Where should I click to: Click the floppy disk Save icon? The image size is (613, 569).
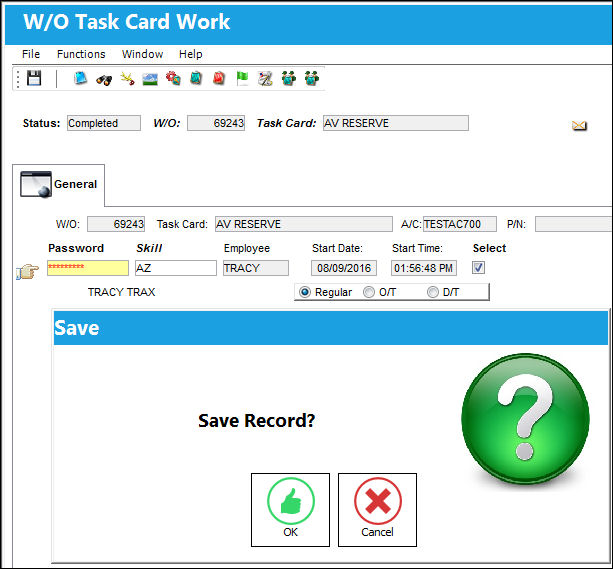[34, 78]
